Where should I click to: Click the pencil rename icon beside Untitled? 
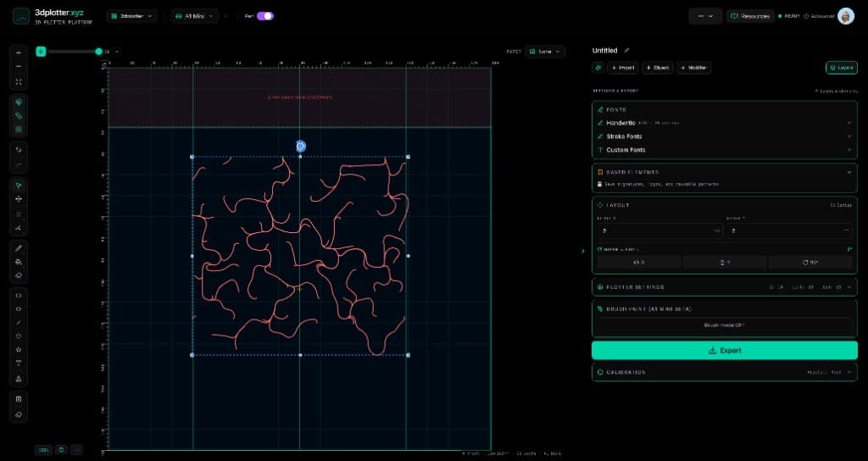pos(627,50)
